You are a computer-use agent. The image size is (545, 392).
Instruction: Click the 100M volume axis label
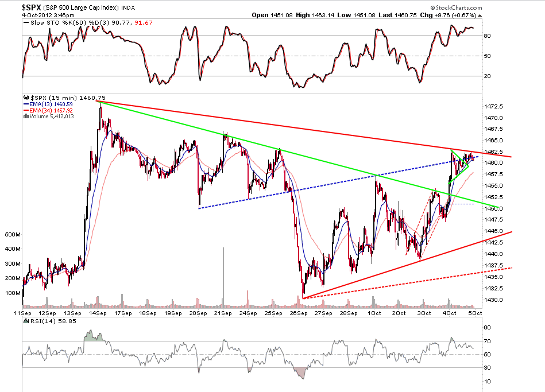[x=13, y=293]
